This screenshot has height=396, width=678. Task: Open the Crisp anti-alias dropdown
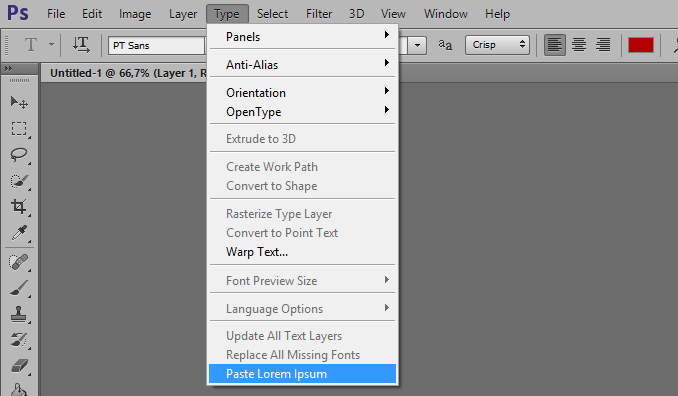[497, 45]
